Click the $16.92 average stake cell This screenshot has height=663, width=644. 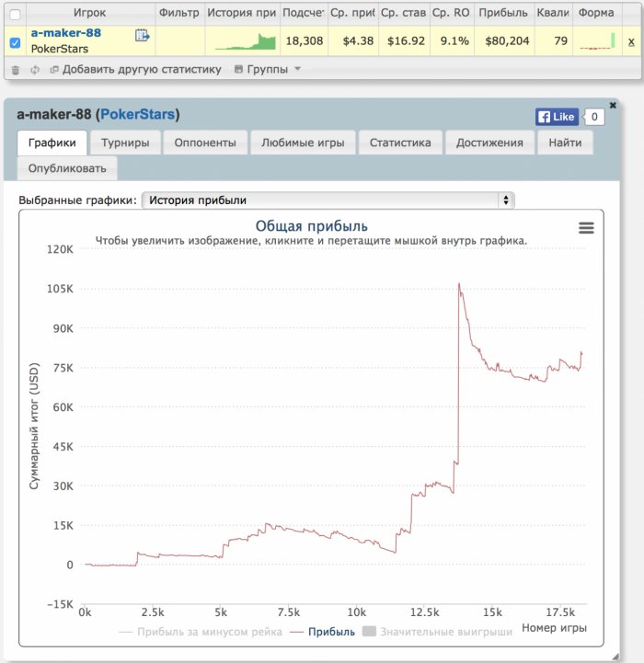pos(406,41)
